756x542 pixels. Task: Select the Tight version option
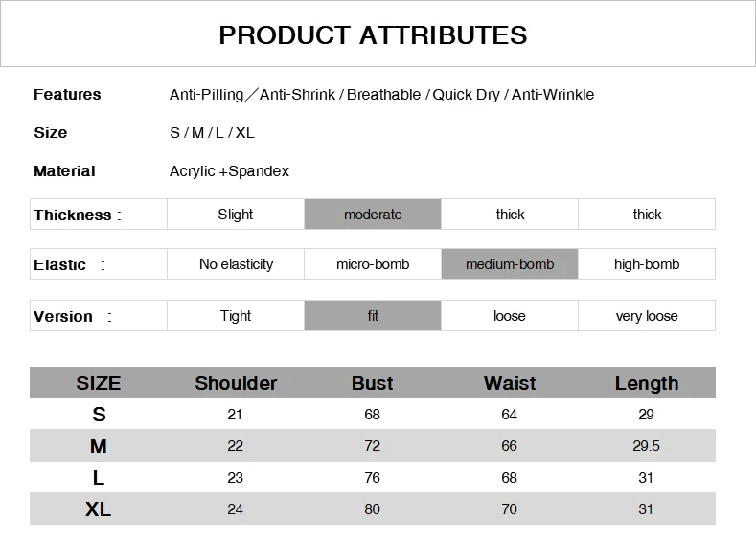[x=236, y=316]
